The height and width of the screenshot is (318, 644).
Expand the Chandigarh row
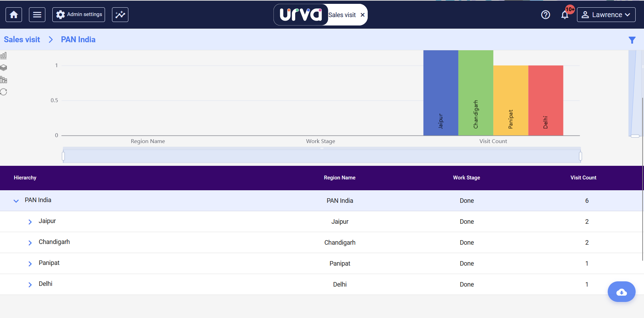click(x=30, y=243)
